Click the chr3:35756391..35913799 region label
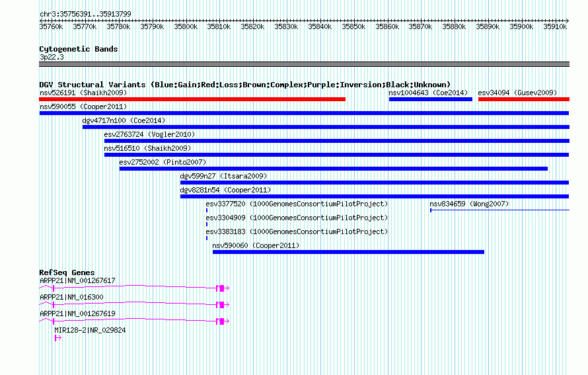The height and width of the screenshot is (375, 588). click(x=85, y=15)
